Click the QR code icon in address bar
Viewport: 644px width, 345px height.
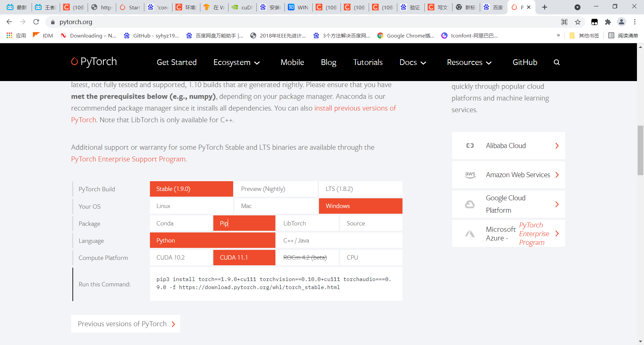point(564,22)
